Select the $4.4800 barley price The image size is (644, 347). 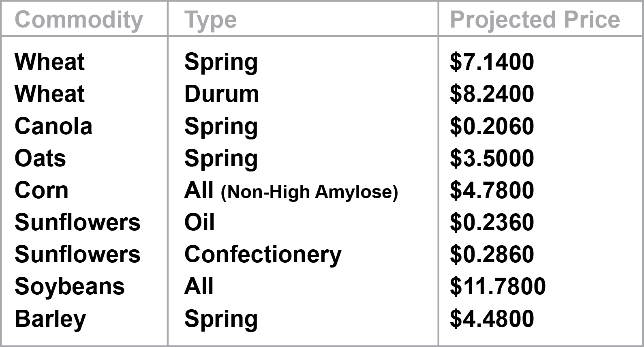pyautogui.click(x=492, y=319)
